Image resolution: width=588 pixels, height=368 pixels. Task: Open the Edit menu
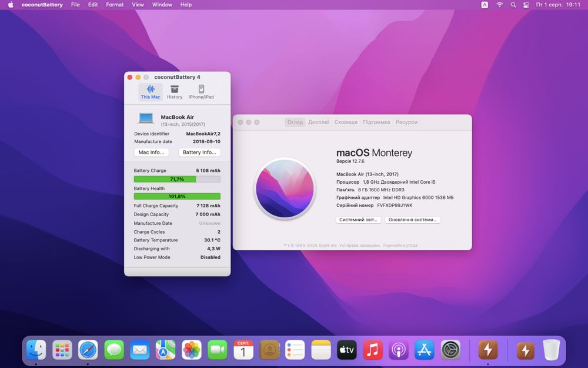pyautogui.click(x=93, y=5)
